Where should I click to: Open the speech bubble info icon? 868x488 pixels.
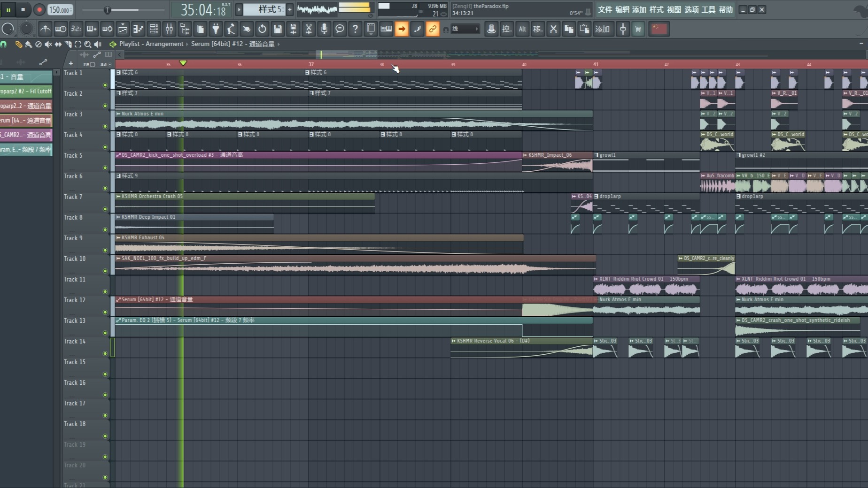[x=340, y=29]
